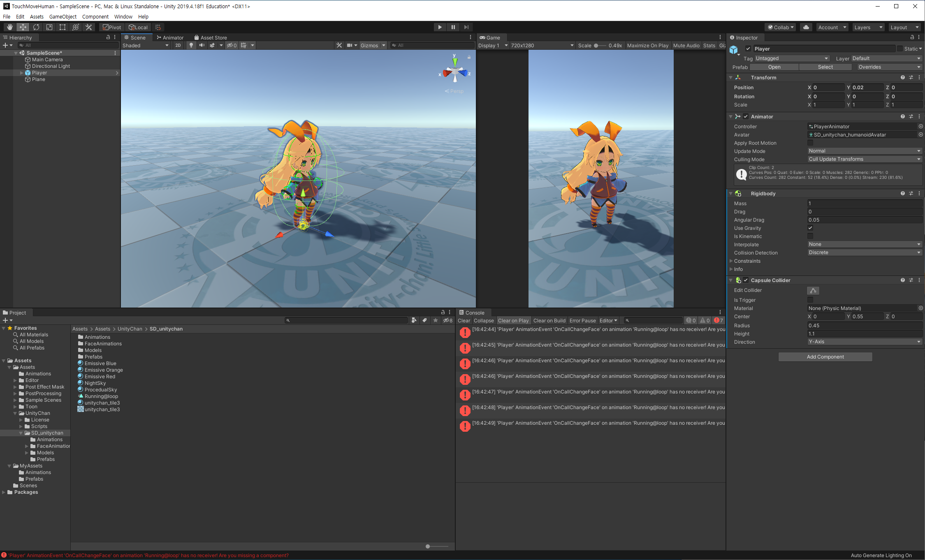Select the Rect Transform tool
The image size is (925, 560).
[x=63, y=27]
